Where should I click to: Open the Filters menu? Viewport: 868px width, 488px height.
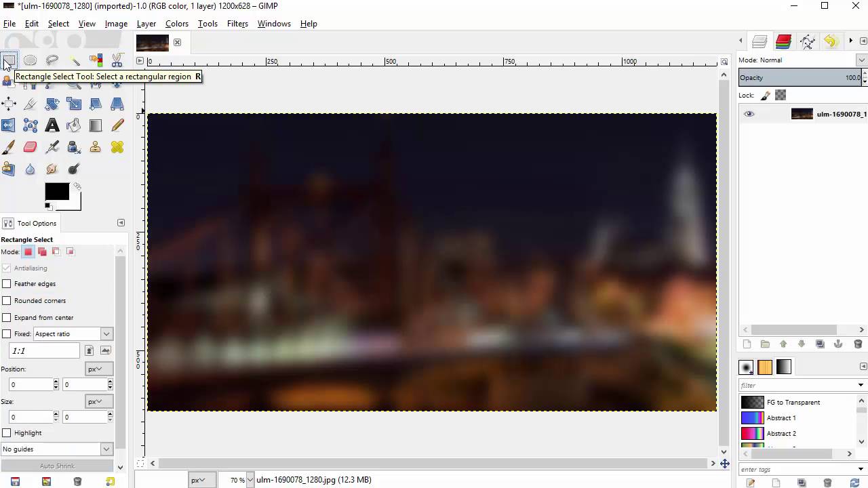click(x=237, y=24)
